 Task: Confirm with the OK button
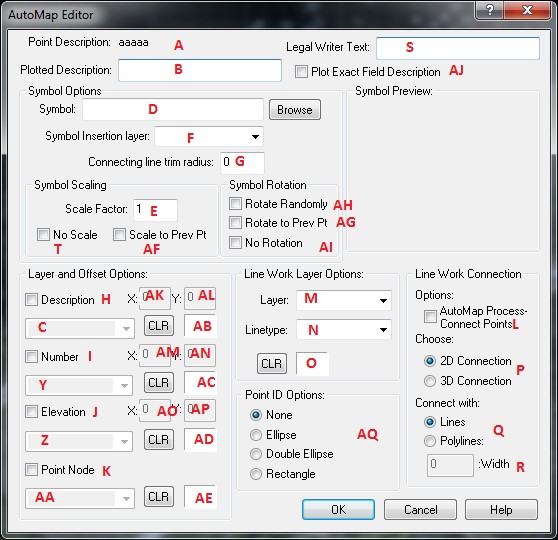click(x=338, y=509)
